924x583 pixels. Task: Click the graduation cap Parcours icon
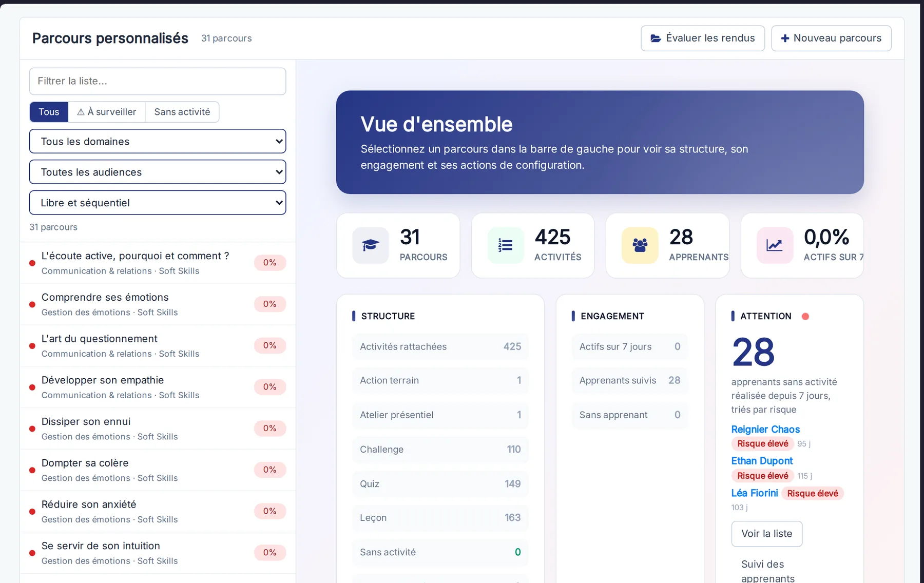371,245
